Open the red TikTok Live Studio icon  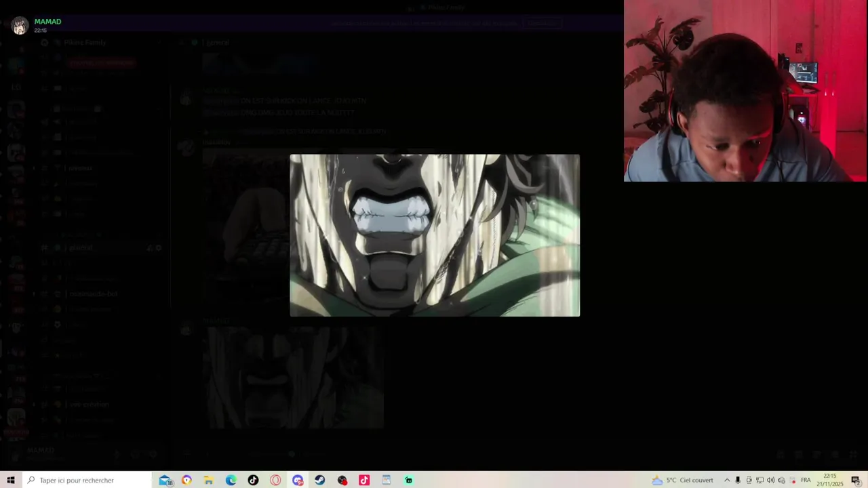point(364,480)
